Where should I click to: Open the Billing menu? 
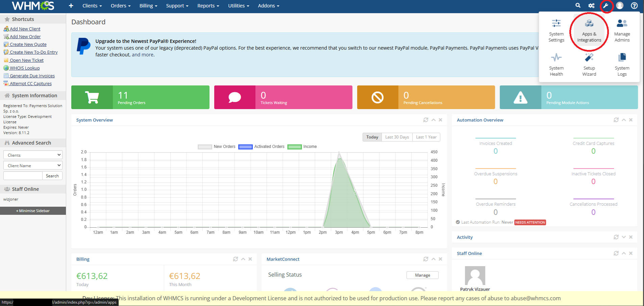148,6
